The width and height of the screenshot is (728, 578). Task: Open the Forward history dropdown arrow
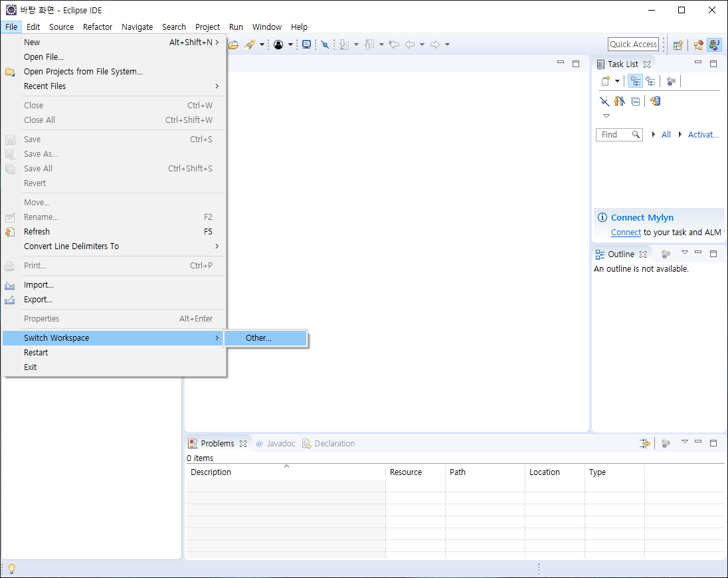tap(447, 45)
